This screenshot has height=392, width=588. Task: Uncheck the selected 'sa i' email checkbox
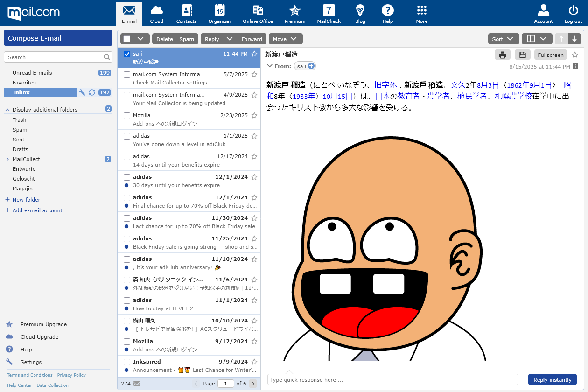click(127, 54)
